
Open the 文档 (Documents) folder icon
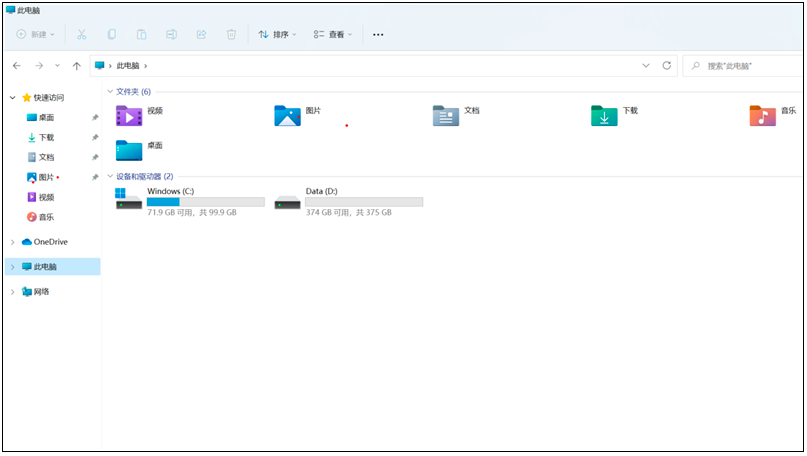[x=445, y=116]
